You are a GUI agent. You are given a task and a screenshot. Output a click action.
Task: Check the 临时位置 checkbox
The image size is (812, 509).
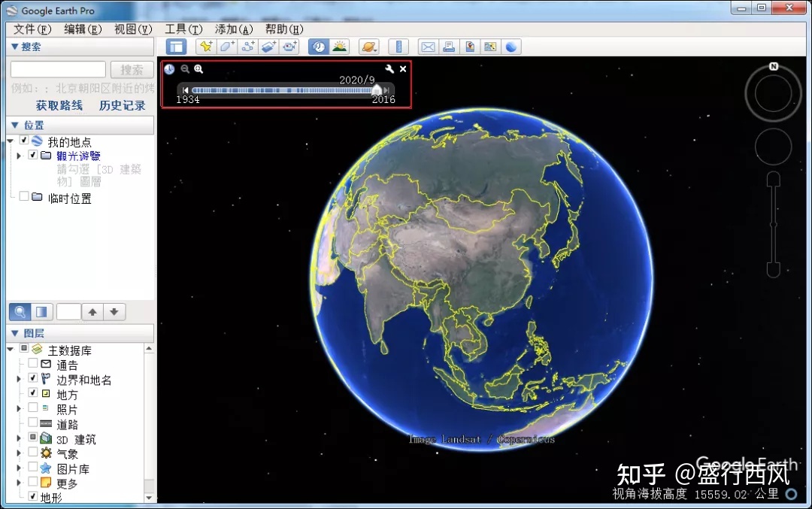click(24, 196)
